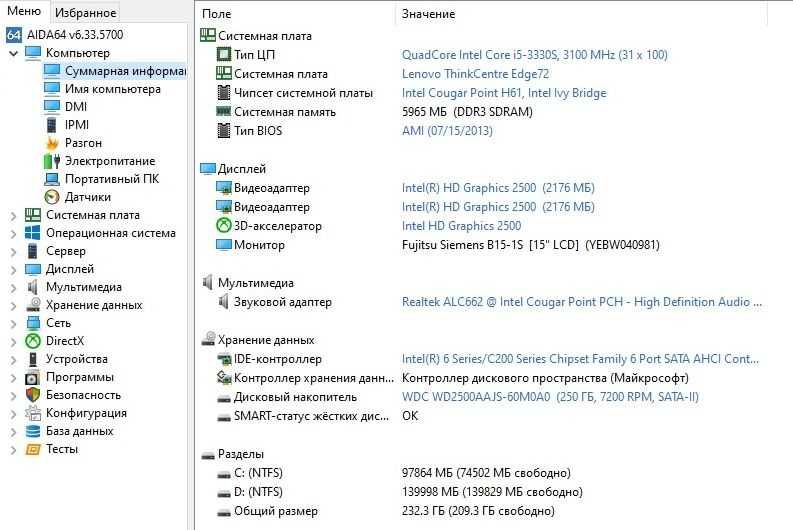Click the Конфигурация icon in tree

(33, 413)
